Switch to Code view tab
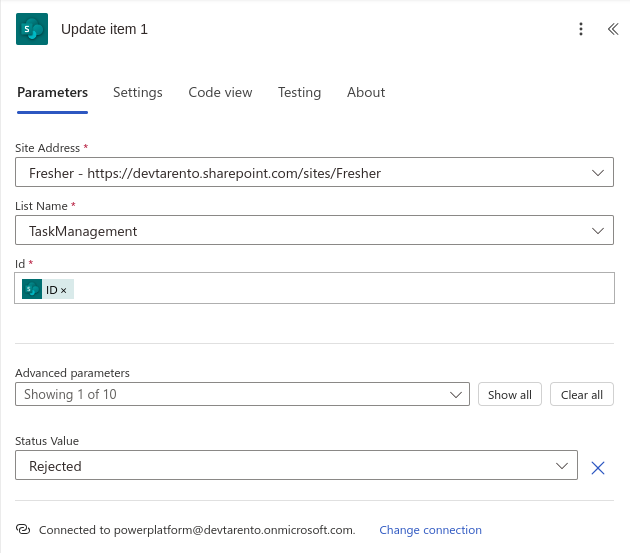630x553 pixels. (220, 93)
